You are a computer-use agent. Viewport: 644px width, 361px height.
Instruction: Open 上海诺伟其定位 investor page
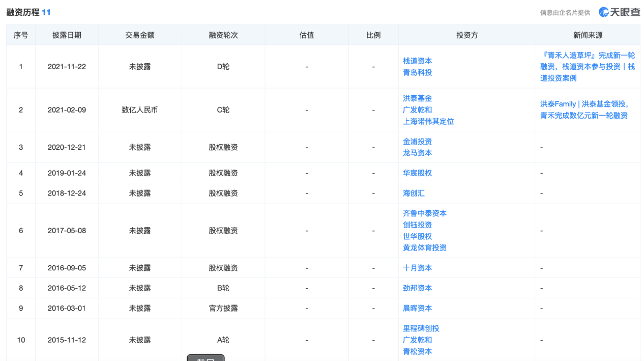pos(428,121)
